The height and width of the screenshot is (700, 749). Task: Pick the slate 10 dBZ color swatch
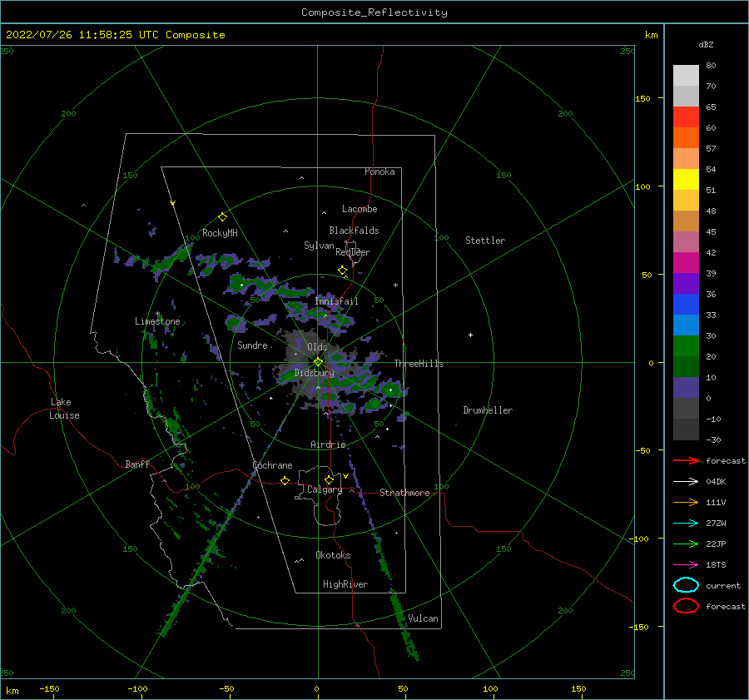[686, 387]
